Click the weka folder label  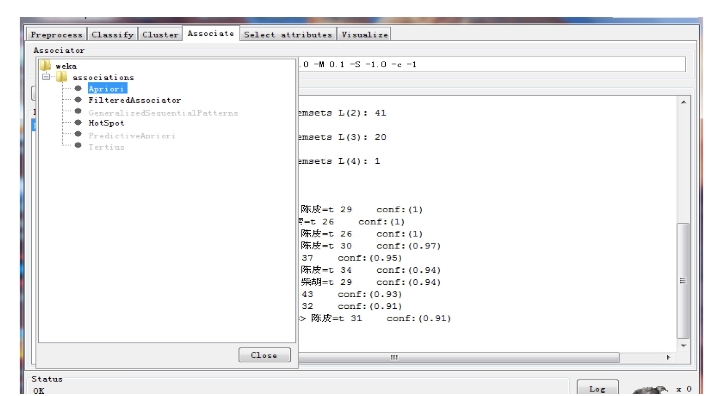coord(66,66)
